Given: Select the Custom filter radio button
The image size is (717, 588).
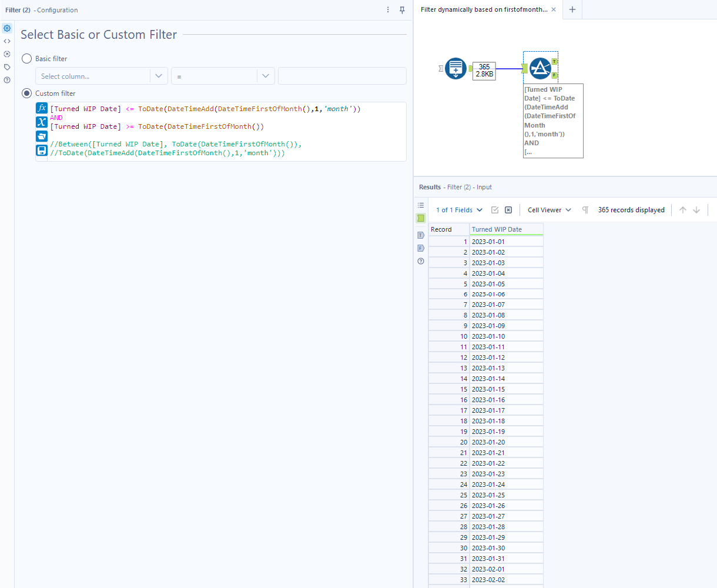Looking at the screenshot, I should 26,93.
